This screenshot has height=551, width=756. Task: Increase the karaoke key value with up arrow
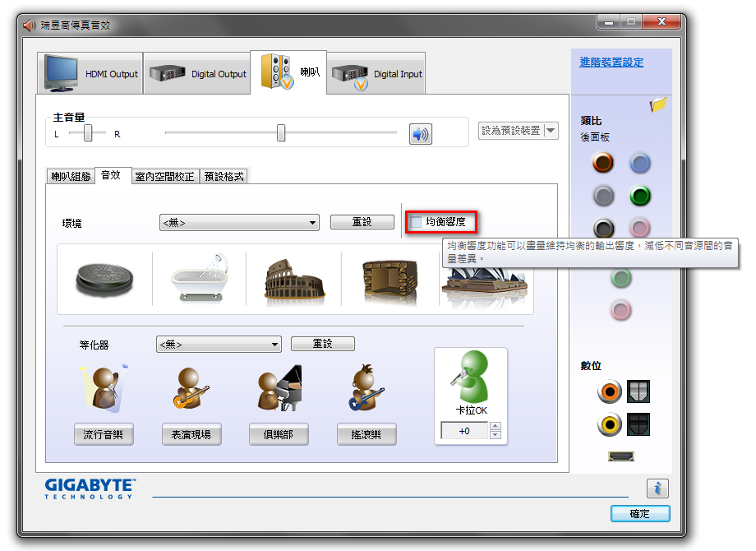[x=496, y=426]
